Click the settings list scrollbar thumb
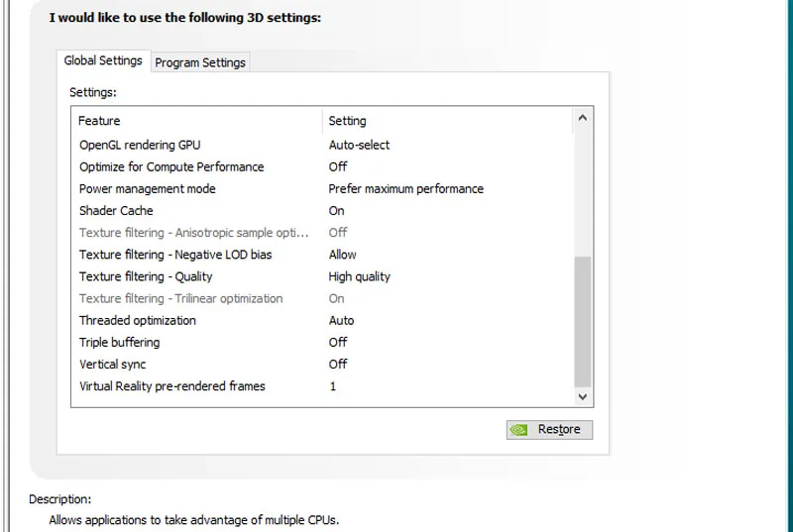 (x=582, y=321)
